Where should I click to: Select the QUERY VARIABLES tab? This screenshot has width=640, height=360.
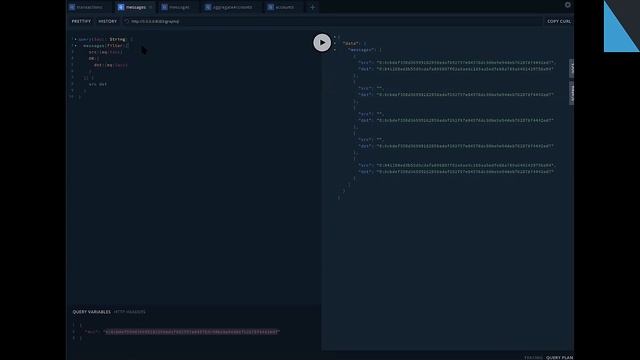tap(91, 312)
